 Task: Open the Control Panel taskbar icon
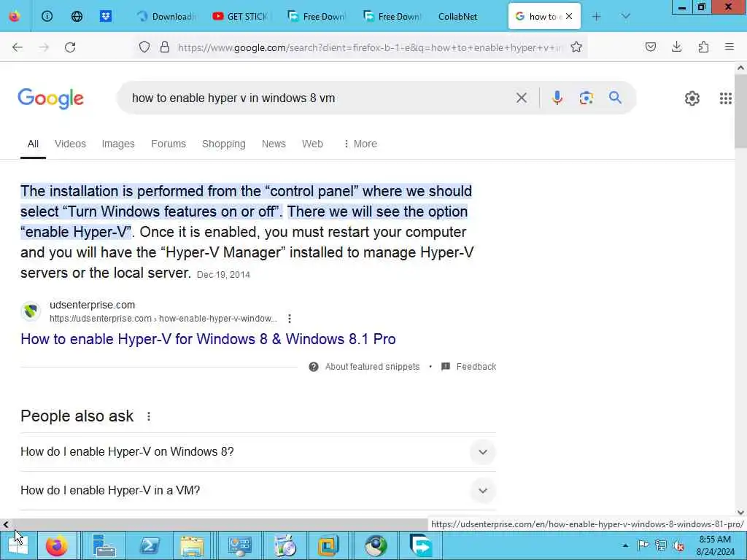(x=239, y=545)
